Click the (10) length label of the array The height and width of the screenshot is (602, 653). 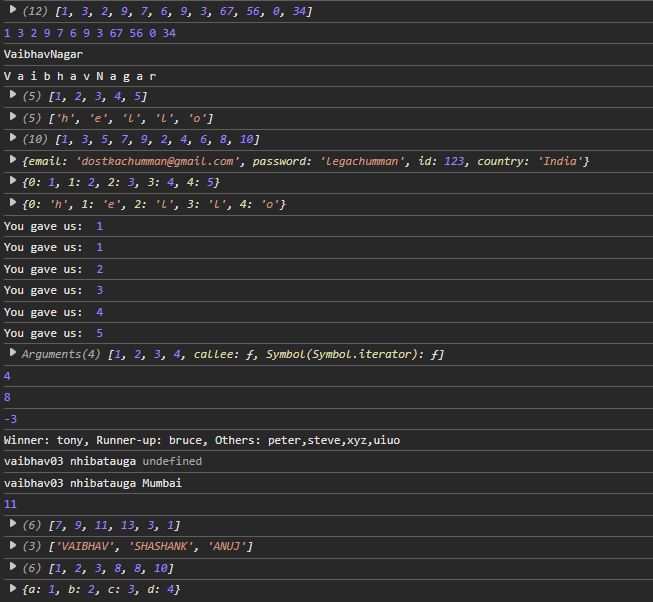(35, 139)
